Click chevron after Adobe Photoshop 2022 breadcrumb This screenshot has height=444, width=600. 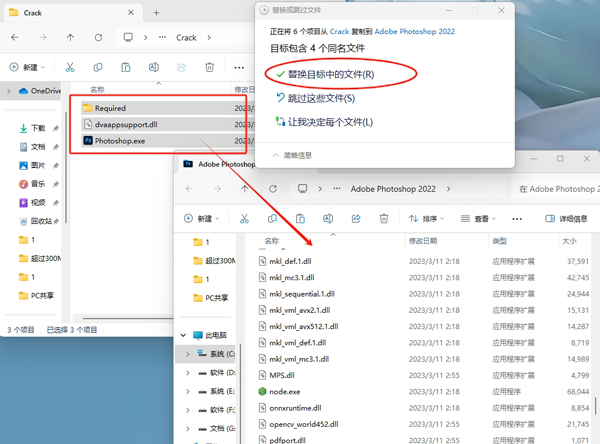[448, 189]
